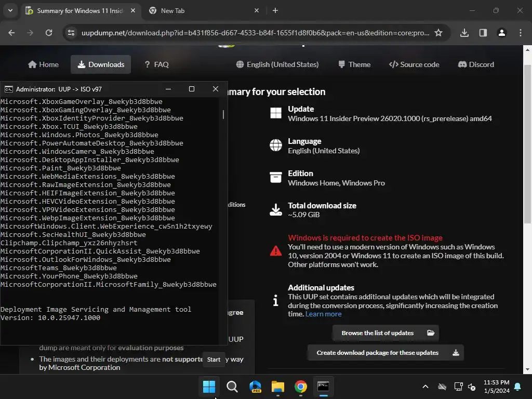532x399 pixels.
Task: Open the Discord link
Action: tap(476, 64)
